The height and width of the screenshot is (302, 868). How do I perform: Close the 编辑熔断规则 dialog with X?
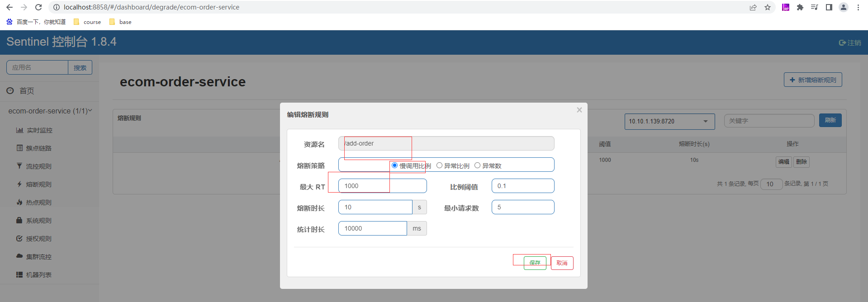pyautogui.click(x=579, y=110)
